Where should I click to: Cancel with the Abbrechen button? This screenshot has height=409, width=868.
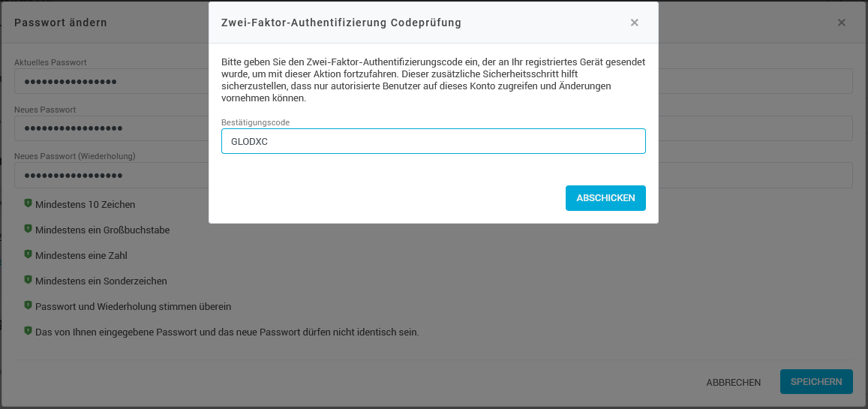tap(733, 382)
